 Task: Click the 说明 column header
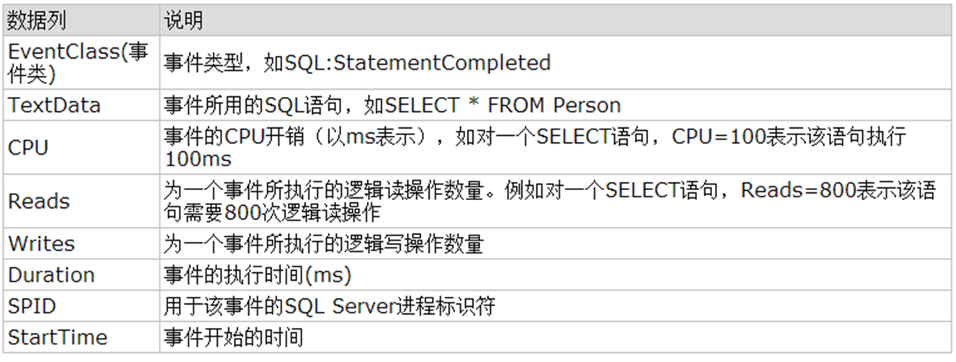coord(555,21)
